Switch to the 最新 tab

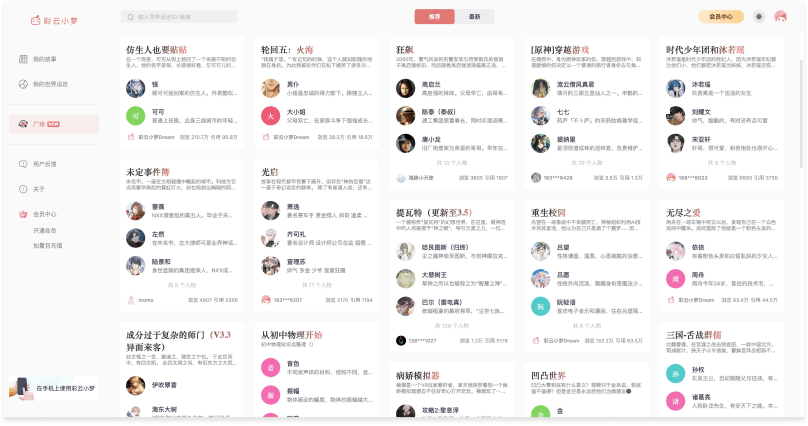[474, 17]
